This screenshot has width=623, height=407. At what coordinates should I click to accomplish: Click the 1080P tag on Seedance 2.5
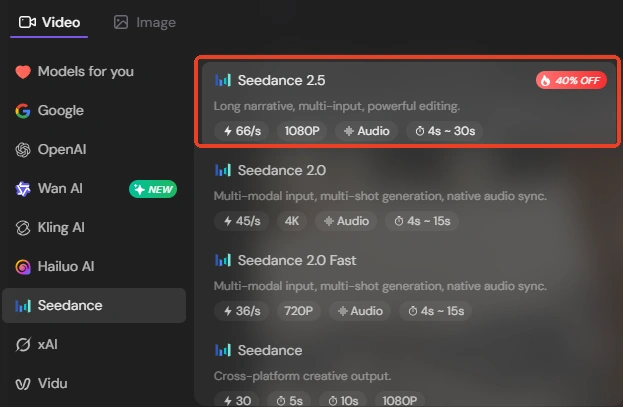click(x=302, y=131)
